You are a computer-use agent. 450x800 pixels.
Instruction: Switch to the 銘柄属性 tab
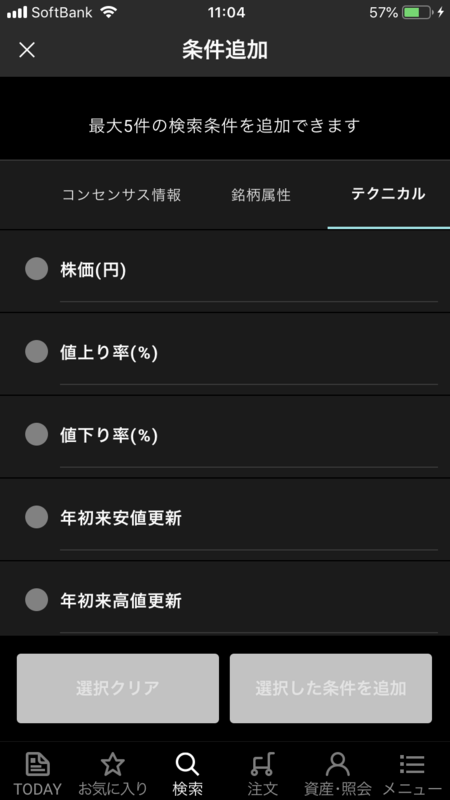click(261, 194)
